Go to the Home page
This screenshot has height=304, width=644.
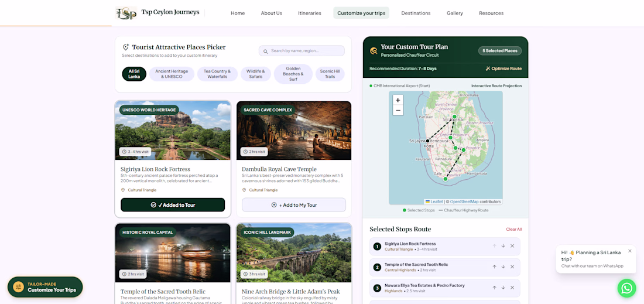(238, 13)
